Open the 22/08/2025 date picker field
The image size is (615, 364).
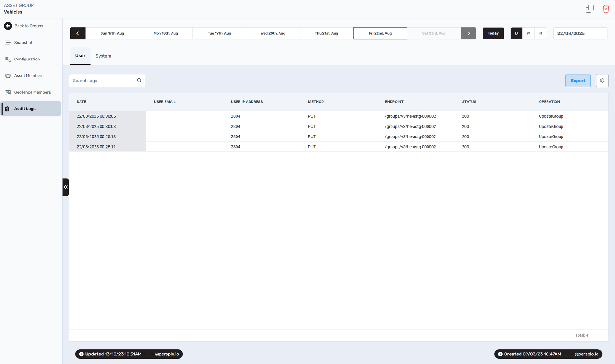click(x=580, y=33)
